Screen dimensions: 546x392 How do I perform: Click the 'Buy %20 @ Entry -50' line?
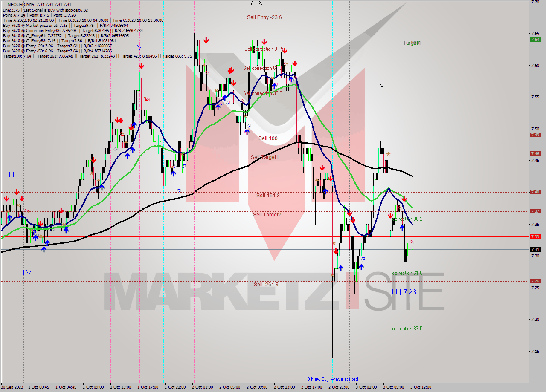57,51
